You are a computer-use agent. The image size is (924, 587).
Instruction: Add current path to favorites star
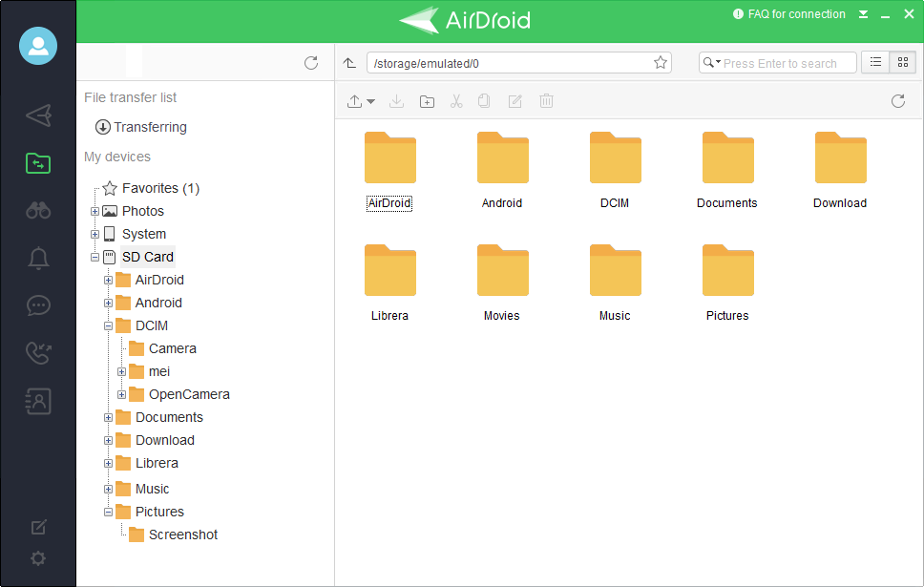coord(661,62)
